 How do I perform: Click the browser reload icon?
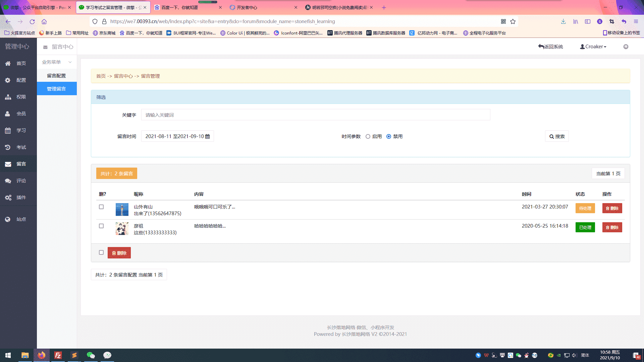point(32,21)
